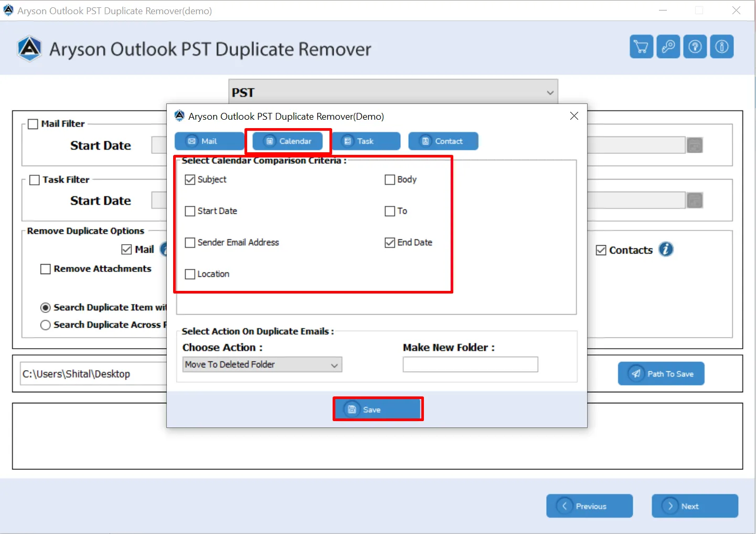756x534 pixels.
Task: Proceed using the Next button
Action: point(695,506)
